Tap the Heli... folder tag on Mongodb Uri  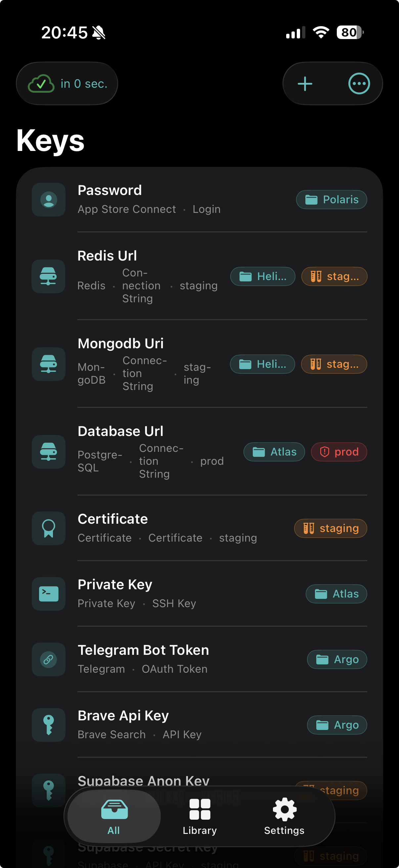tap(262, 364)
